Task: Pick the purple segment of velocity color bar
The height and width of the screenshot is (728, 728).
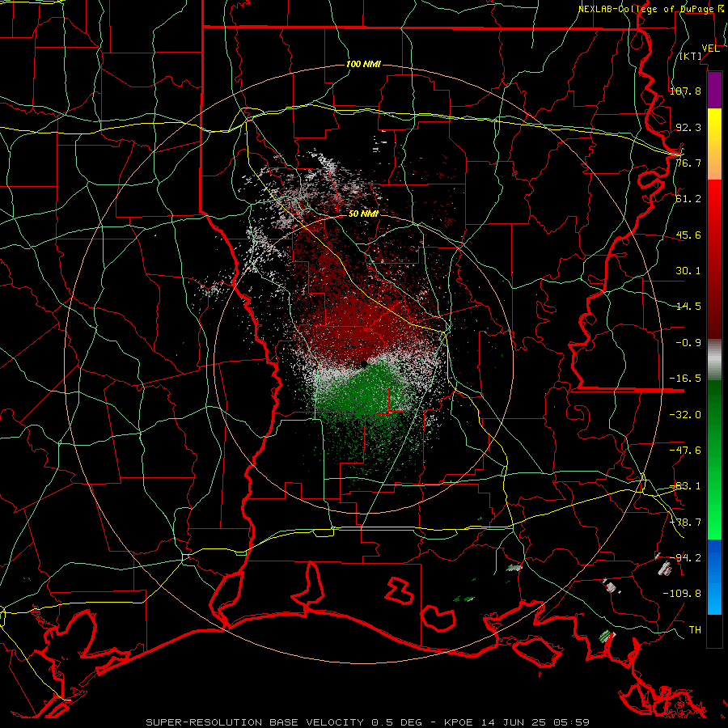Action: click(714, 90)
